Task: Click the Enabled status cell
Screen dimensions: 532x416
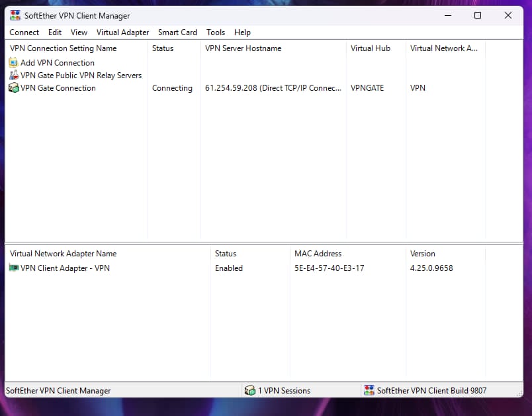Action: pyautogui.click(x=229, y=268)
